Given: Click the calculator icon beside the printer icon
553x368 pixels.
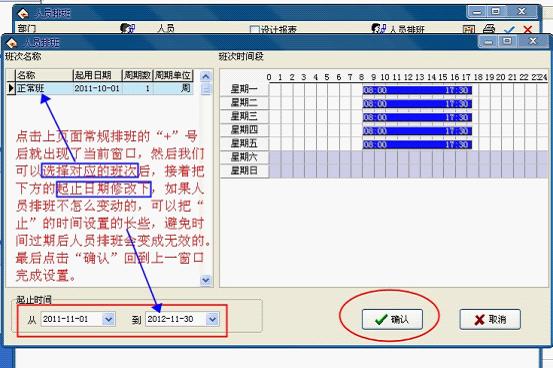Looking at the screenshot, I should point(469,30).
